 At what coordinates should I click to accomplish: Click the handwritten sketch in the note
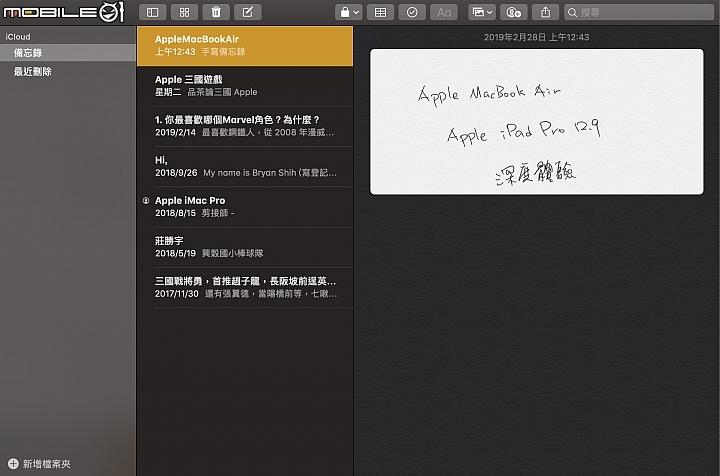coord(536,122)
